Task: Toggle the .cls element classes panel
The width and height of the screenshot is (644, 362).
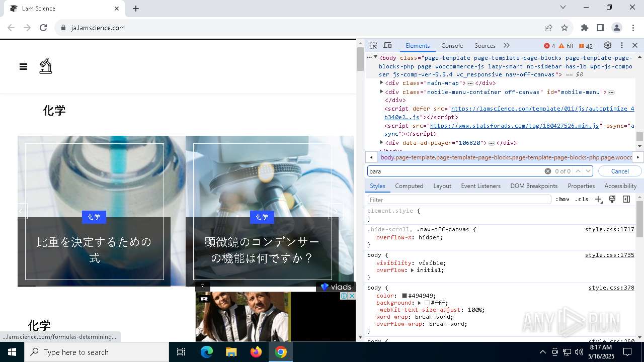Action: coord(582,200)
